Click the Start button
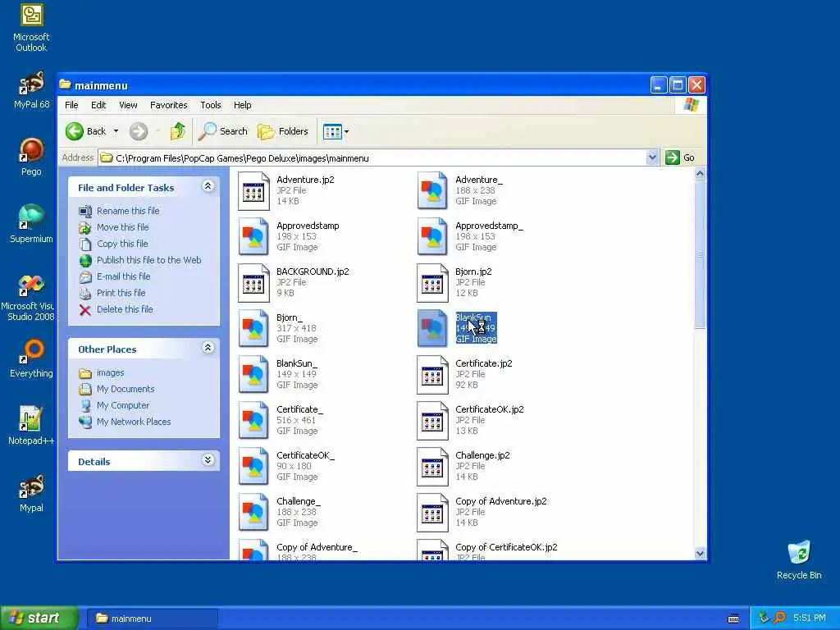 point(38,618)
